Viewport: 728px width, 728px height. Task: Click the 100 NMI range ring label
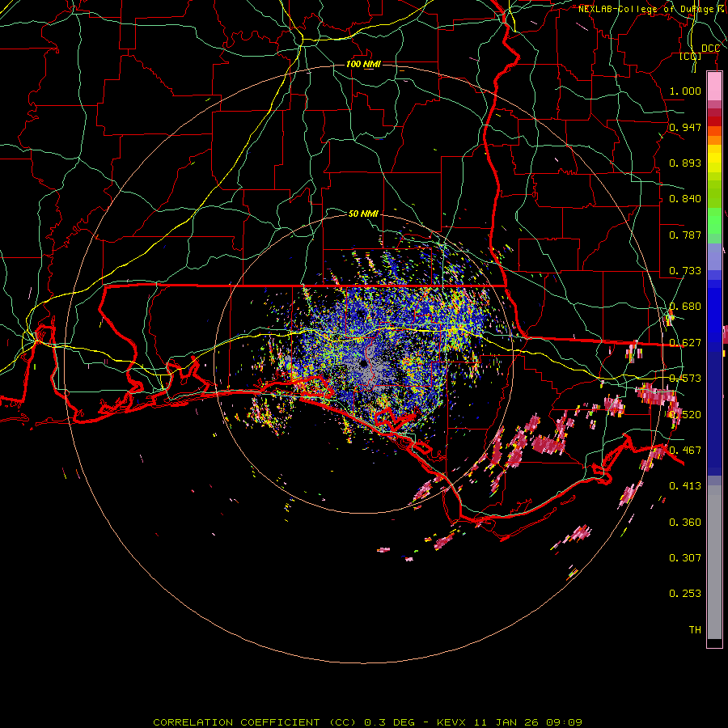[x=363, y=64]
